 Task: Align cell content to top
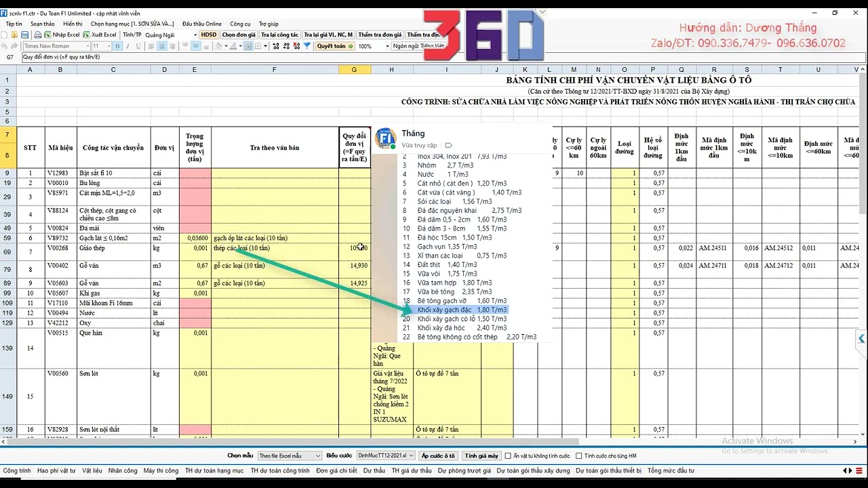tap(185, 46)
